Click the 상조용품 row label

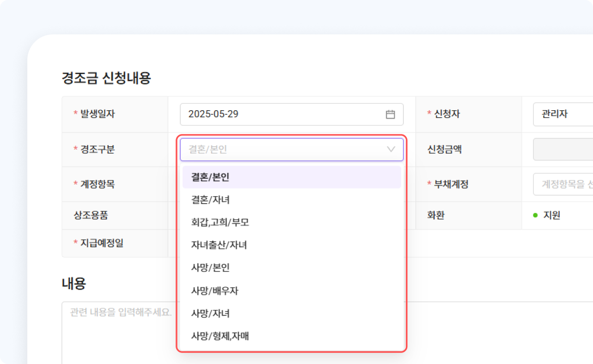pos(91,215)
